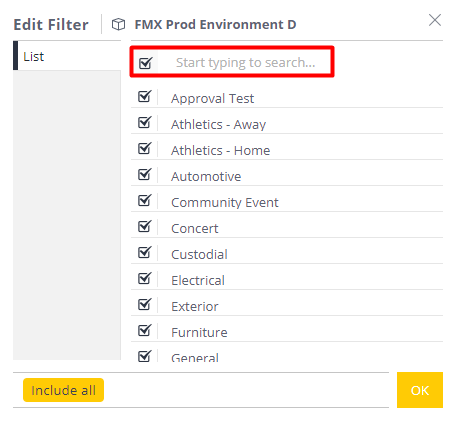Toggle the Exterior checkbox
The height and width of the screenshot is (421, 456).
click(x=145, y=305)
